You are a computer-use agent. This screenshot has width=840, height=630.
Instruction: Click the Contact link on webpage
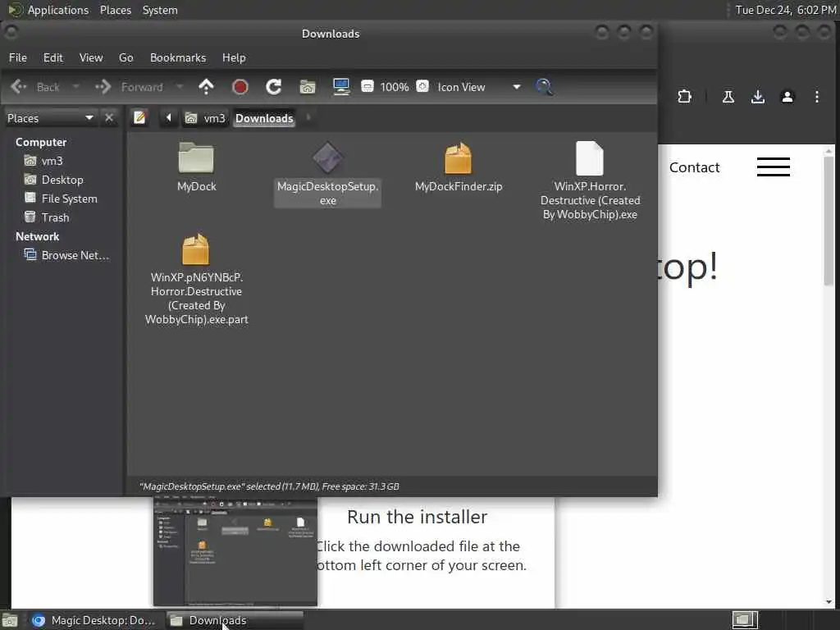[x=694, y=167]
